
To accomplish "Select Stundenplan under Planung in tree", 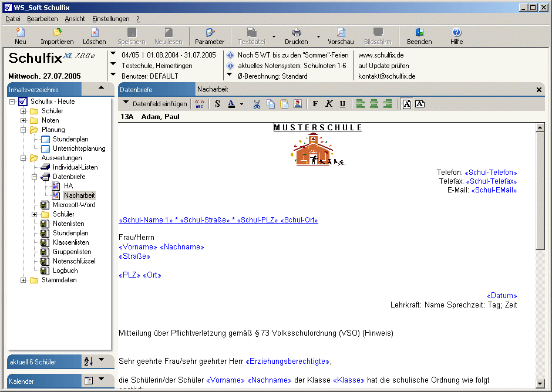I will click(x=70, y=139).
